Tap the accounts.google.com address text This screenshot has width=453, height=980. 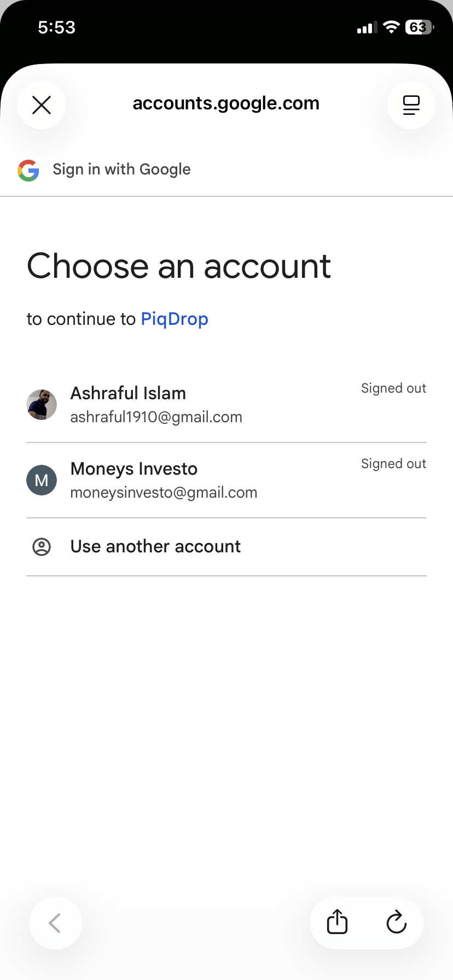pyautogui.click(x=226, y=103)
